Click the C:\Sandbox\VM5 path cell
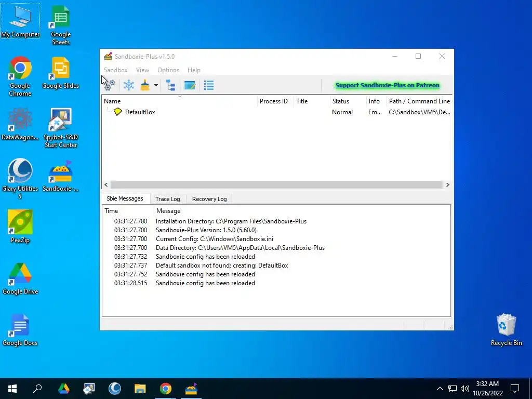Viewport: 532px width, 399px height. coord(419,112)
